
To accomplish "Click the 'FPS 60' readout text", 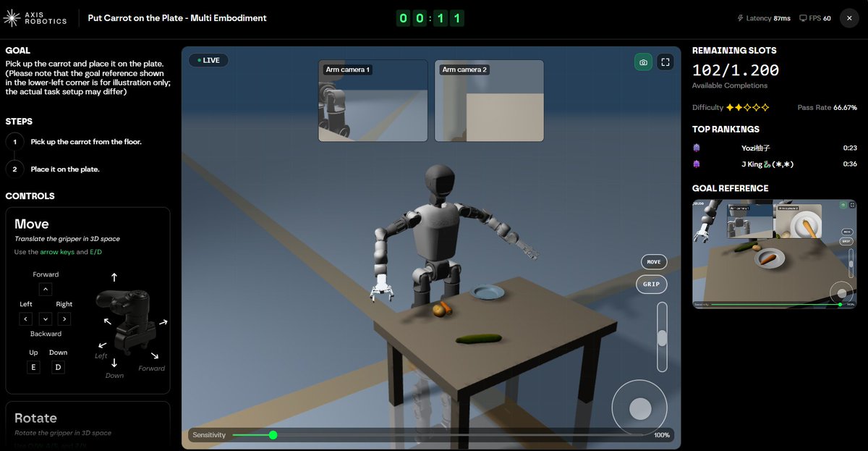I will point(820,18).
